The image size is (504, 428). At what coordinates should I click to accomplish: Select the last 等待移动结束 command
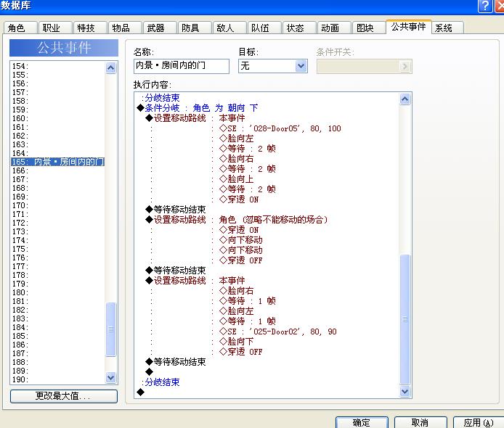click(x=176, y=362)
